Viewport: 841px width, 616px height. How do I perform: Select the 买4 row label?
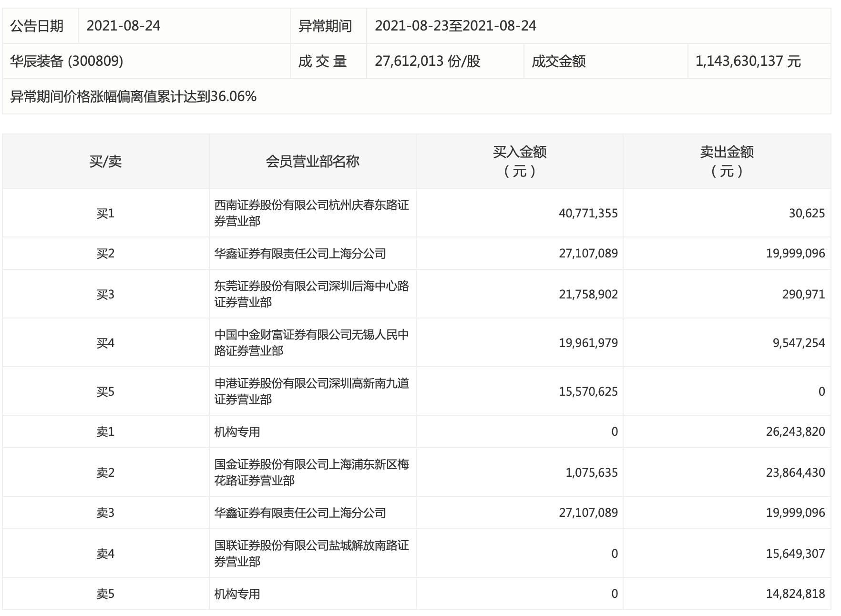click(x=105, y=343)
